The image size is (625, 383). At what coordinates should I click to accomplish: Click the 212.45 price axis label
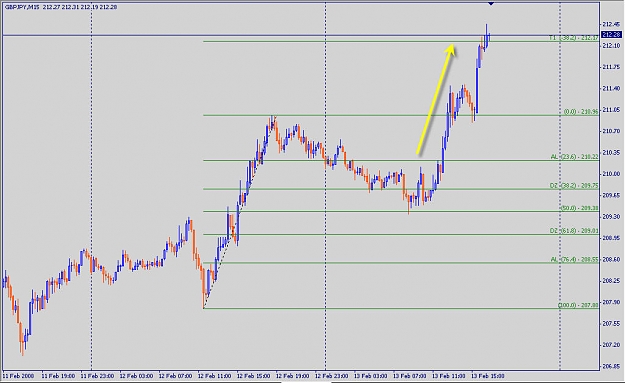(611, 24)
